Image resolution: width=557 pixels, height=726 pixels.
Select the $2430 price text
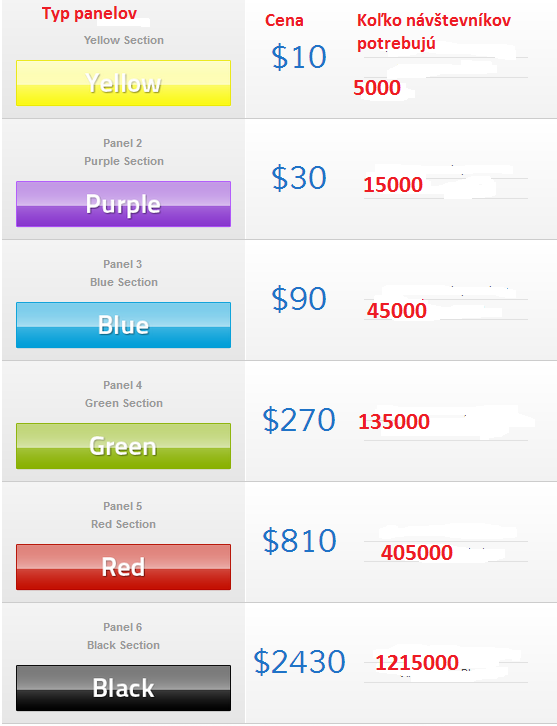point(299,662)
